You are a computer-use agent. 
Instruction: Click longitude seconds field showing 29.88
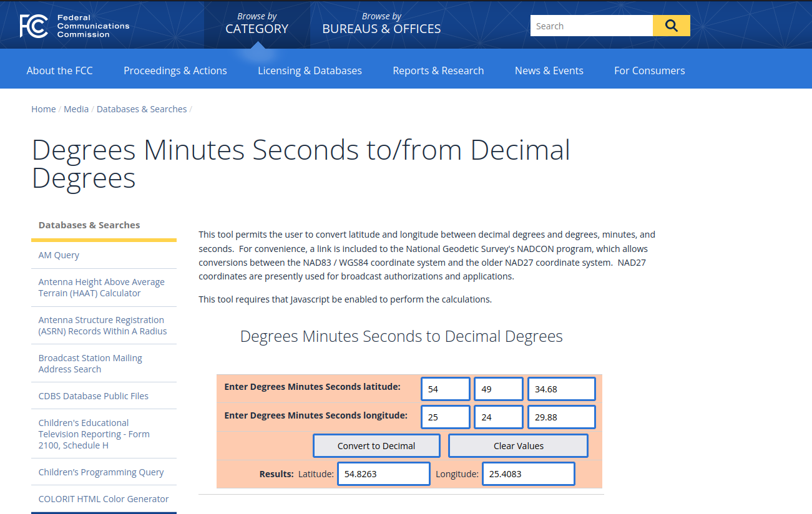tap(562, 417)
